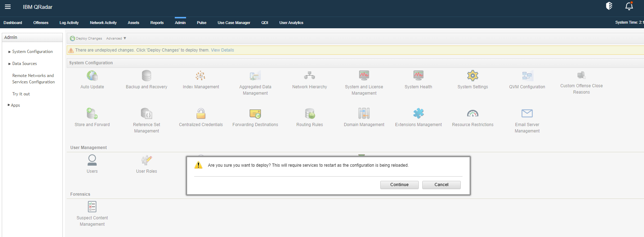Switch to the Assets tab
Image resolution: width=644 pixels, height=237 pixels.
pyautogui.click(x=133, y=23)
